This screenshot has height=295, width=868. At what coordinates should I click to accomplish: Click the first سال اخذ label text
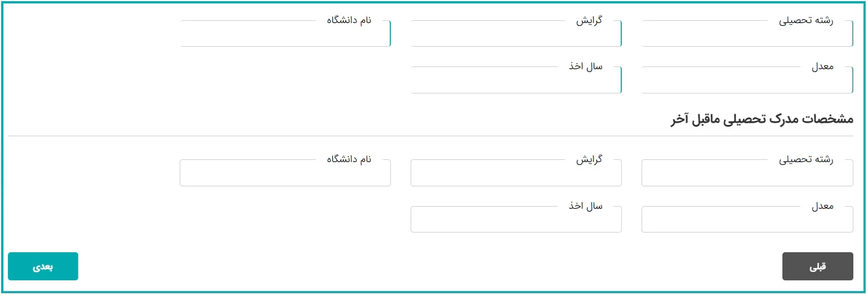585,66
